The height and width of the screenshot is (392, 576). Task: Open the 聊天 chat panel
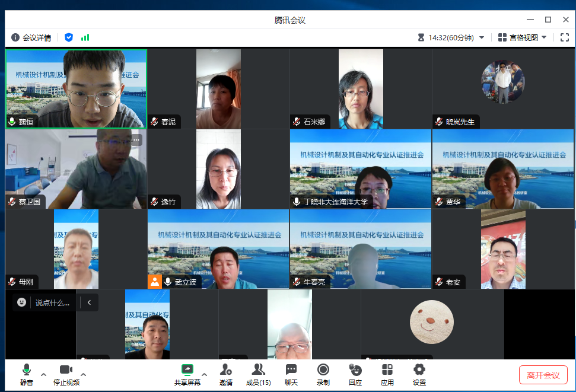point(291,374)
